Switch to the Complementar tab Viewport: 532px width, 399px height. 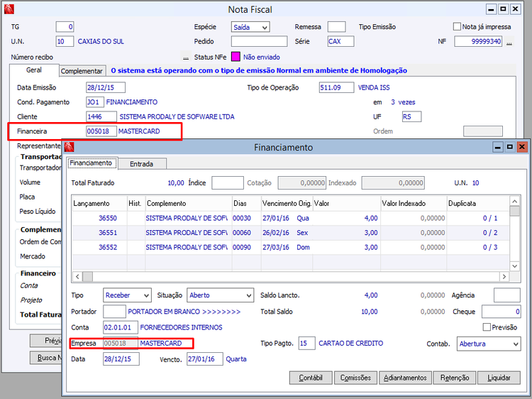coord(83,71)
